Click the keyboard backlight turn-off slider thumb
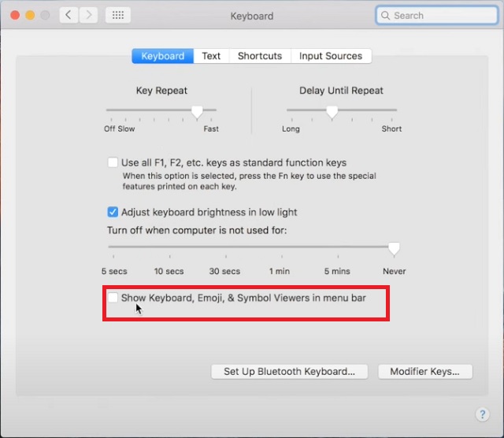 coord(394,249)
